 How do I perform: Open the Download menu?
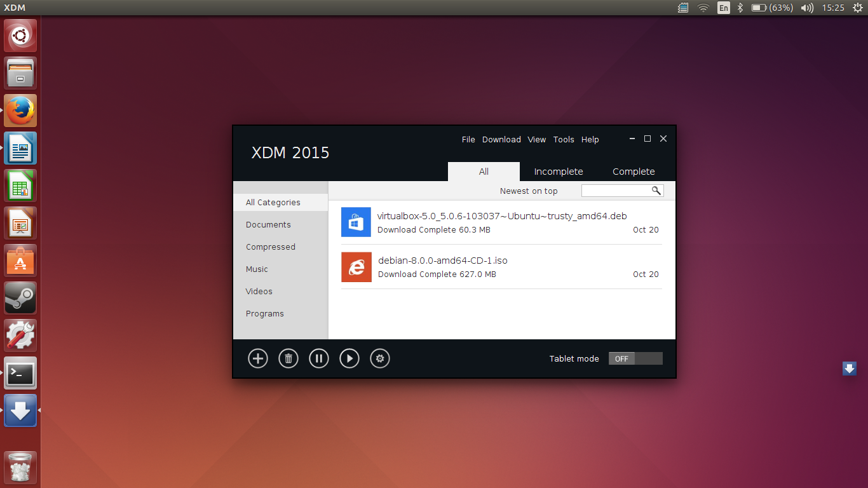(x=501, y=139)
